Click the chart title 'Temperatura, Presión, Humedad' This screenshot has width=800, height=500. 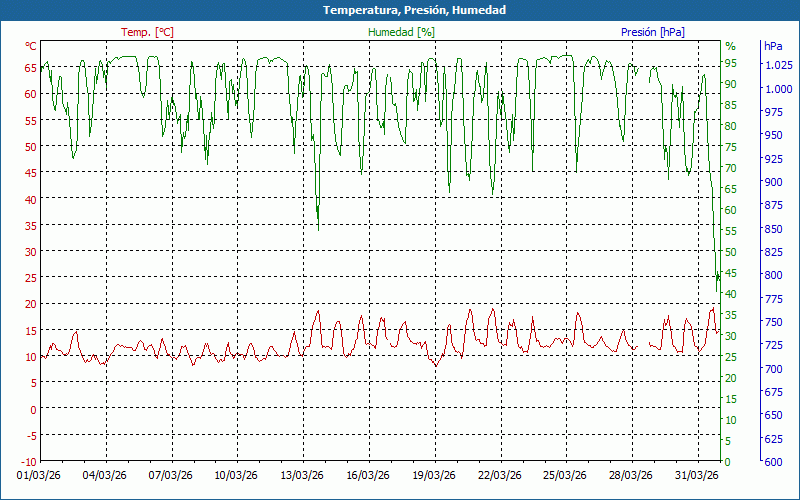pos(400,10)
